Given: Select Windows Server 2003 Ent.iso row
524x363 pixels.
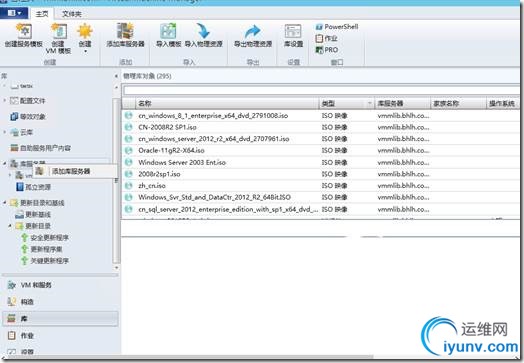Looking at the screenshot, I should click(320, 162).
